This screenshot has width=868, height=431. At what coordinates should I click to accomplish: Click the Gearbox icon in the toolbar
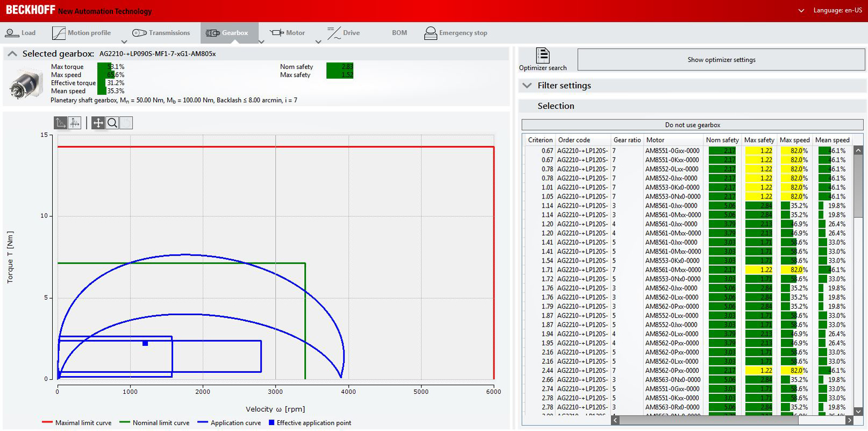click(x=213, y=33)
